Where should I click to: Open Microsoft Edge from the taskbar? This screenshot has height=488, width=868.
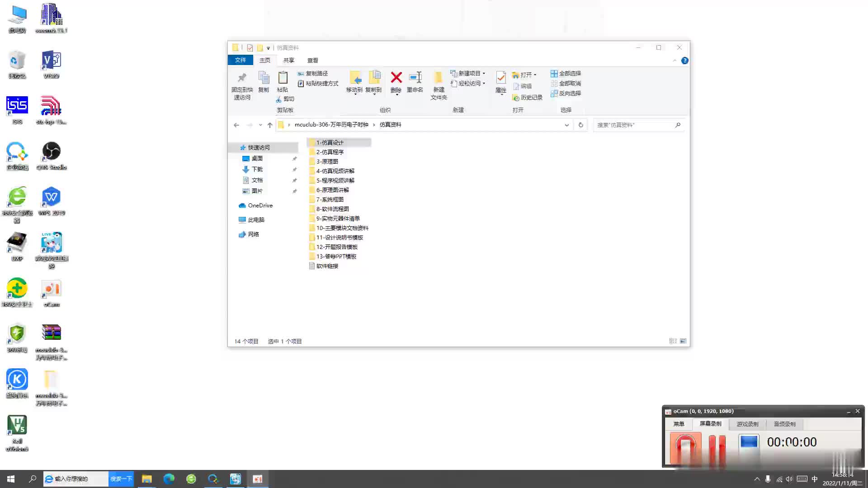coord(169,479)
